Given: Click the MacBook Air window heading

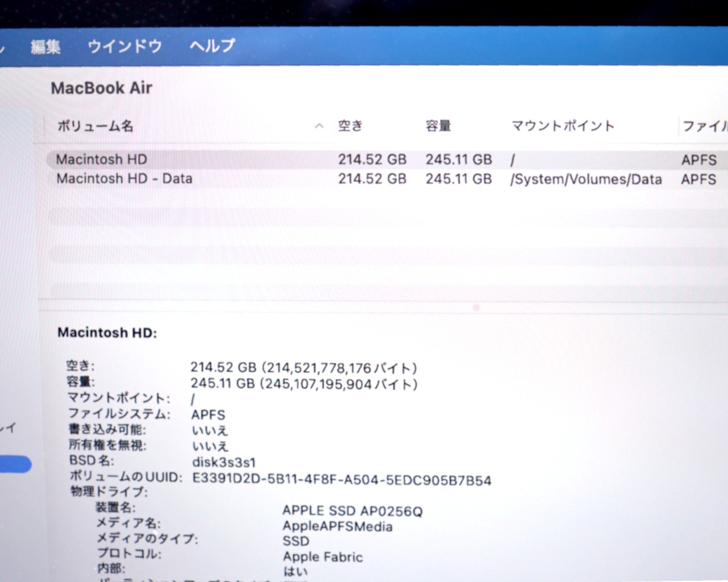Looking at the screenshot, I should (102, 88).
